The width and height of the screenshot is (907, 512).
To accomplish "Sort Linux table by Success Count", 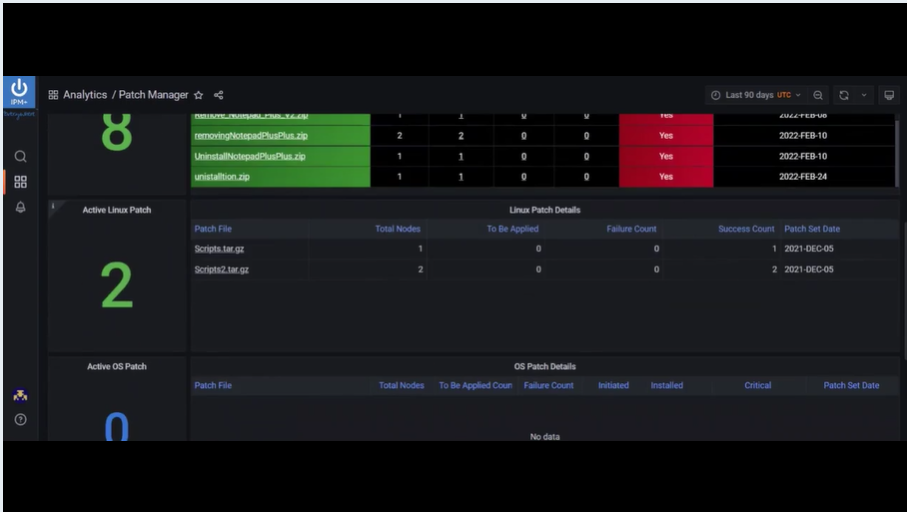I will [746, 229].
